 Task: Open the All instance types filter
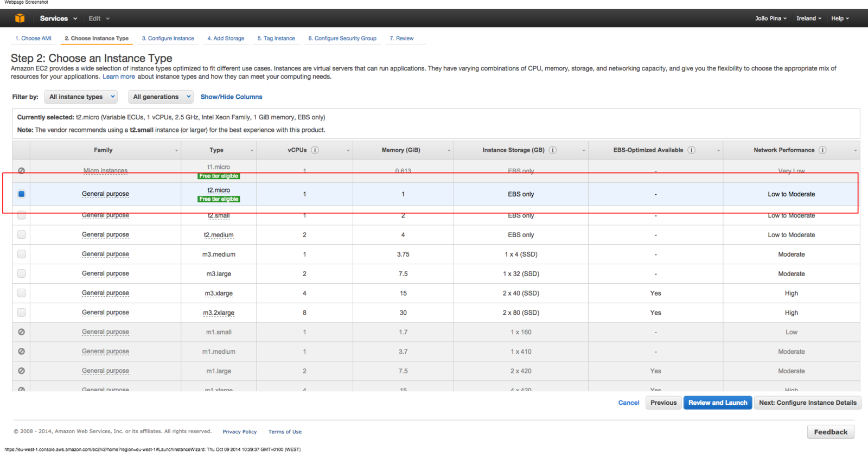click(81, 97)
